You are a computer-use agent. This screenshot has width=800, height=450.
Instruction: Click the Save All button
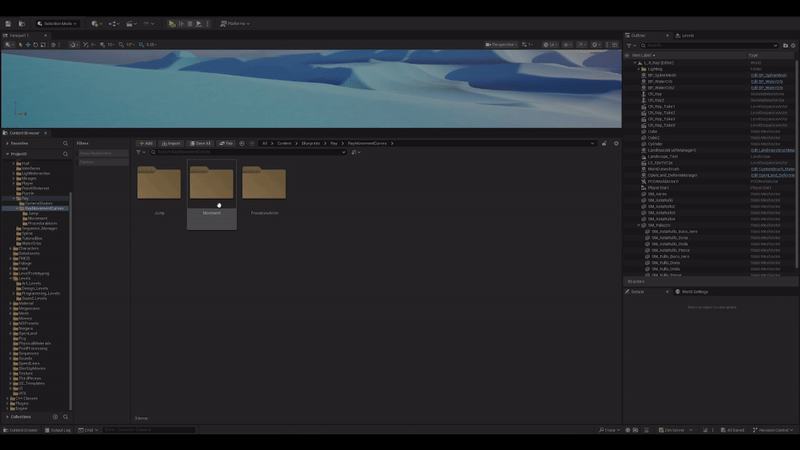(x=201, y=143)
